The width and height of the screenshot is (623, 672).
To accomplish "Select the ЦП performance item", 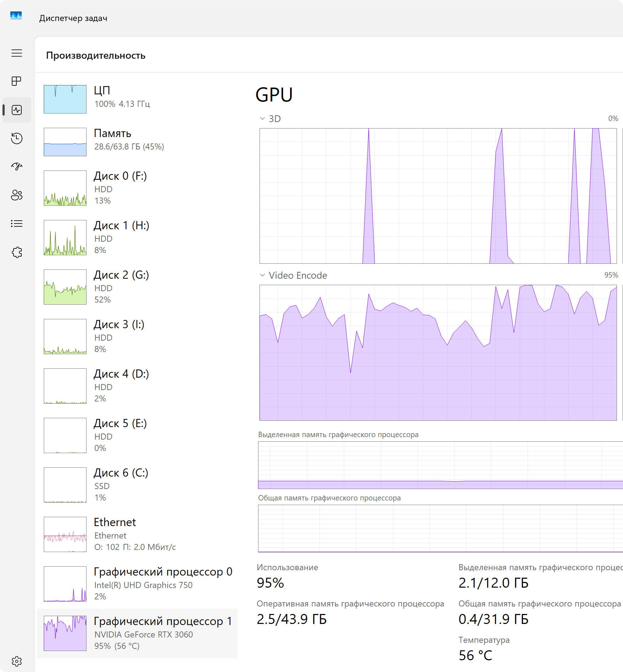I will pos(137,99).
